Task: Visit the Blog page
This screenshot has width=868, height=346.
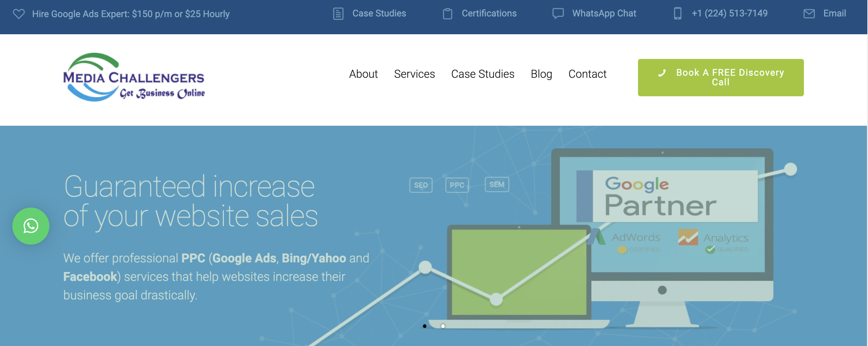Action: (541, 74)
